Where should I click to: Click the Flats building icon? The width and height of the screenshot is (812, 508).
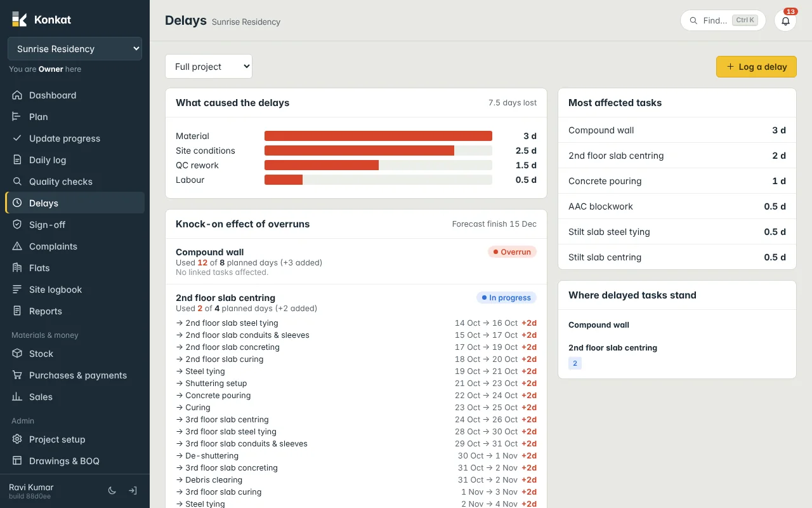(17, 268)
